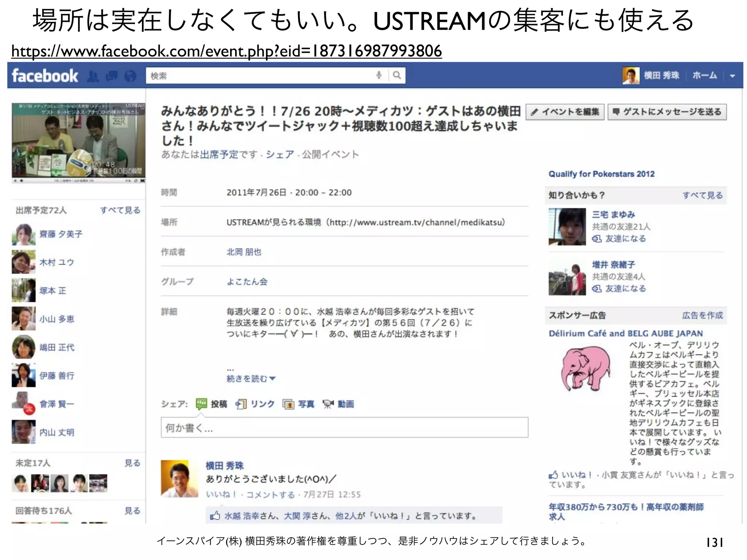Open the notifications globe icon
Viewport: 747px width, 560px height.
[x=130, y=76]
